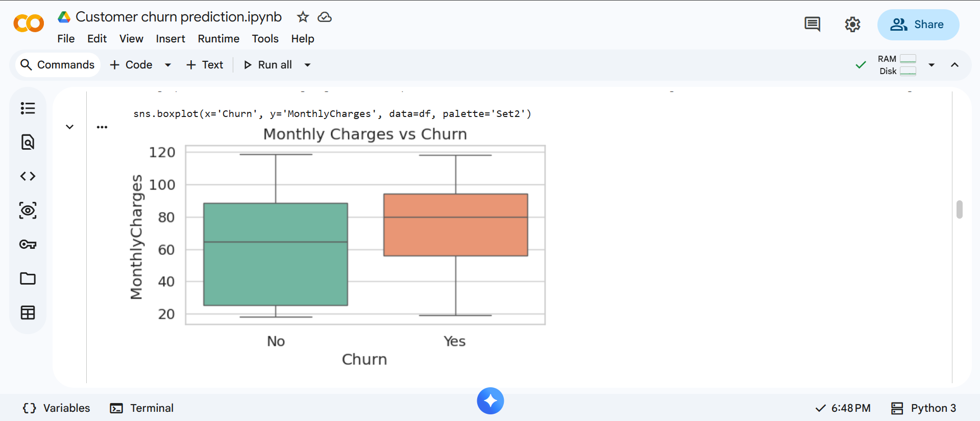This screenshot has width=980, height=421.
Task: Open the settings gear icon
Action: click(x=852, y=25)
